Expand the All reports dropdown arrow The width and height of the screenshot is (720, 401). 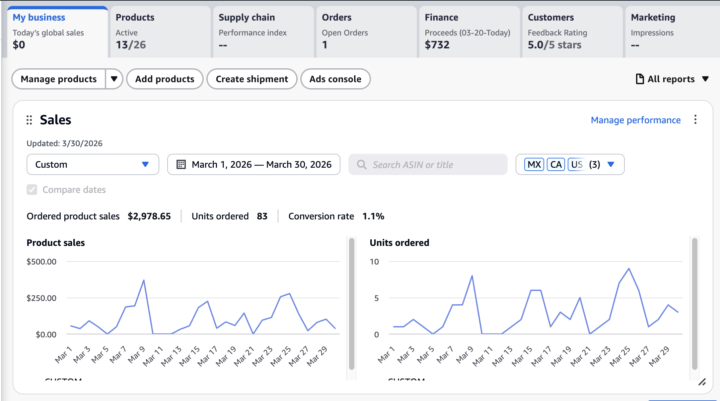[x=705, y=79]
